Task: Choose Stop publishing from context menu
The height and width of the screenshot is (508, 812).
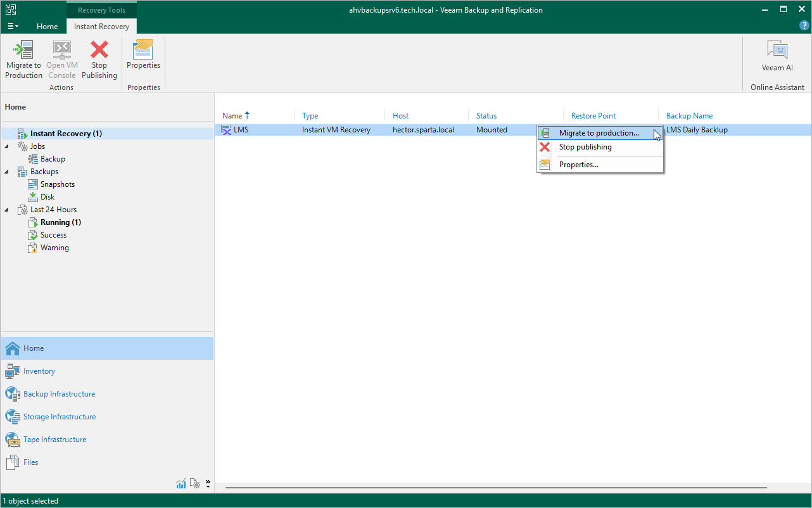Action: tap(600, 147)
